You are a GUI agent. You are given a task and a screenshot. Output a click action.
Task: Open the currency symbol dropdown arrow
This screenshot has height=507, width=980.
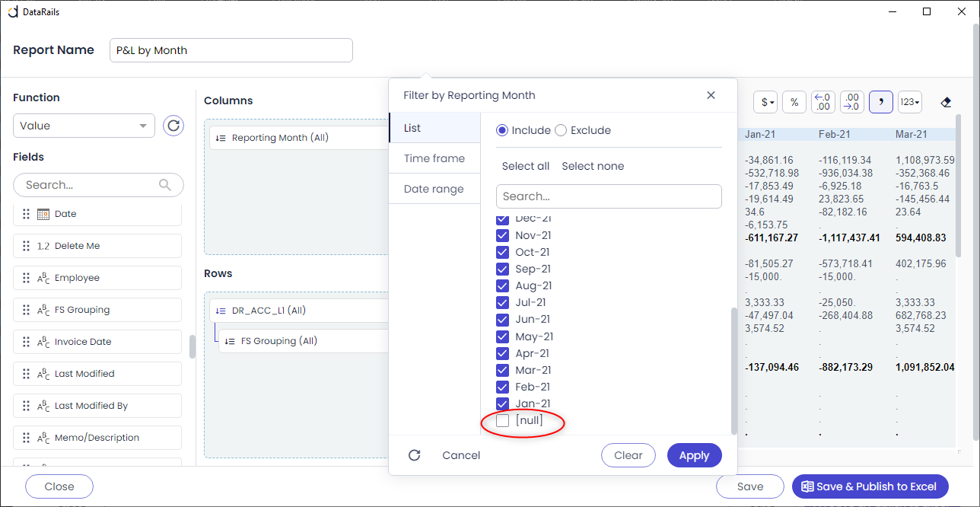coord(772,103)
